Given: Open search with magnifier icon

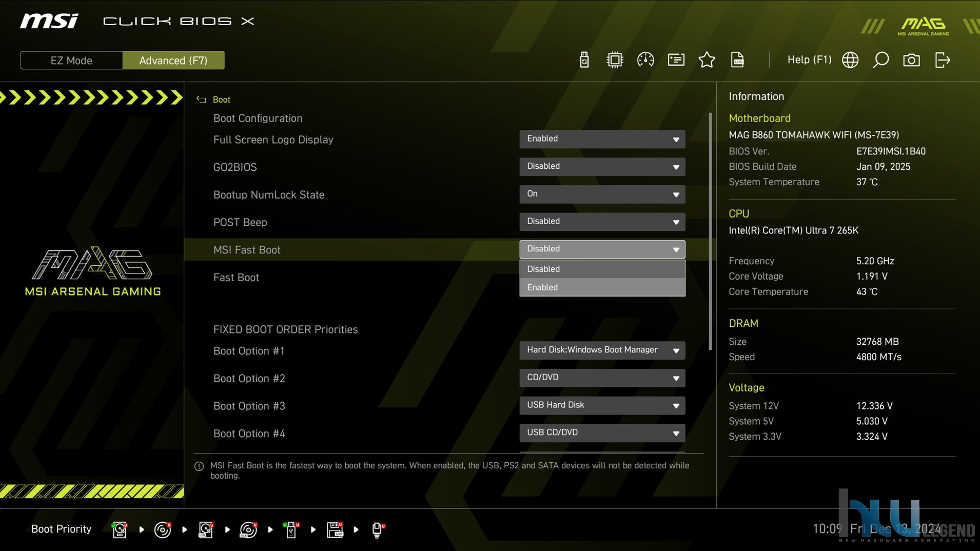Looking at the screenshot, I should (x=881, y=60).
